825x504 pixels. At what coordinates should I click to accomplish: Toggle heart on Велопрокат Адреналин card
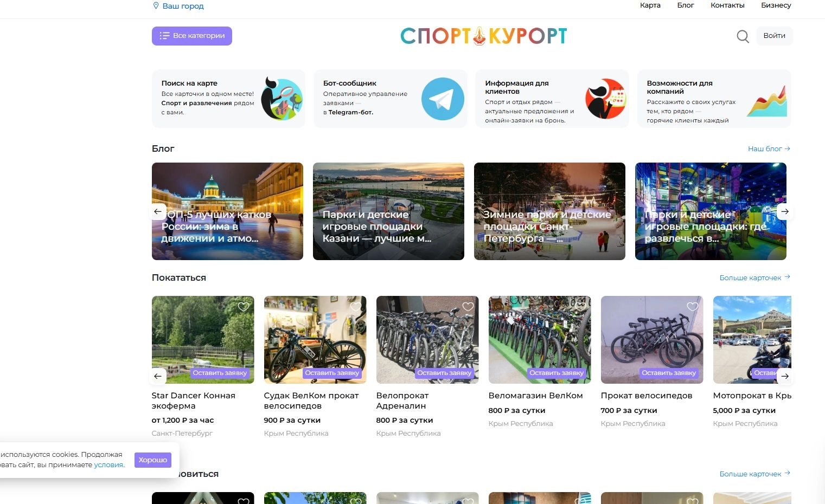click(x=468, y=307)
